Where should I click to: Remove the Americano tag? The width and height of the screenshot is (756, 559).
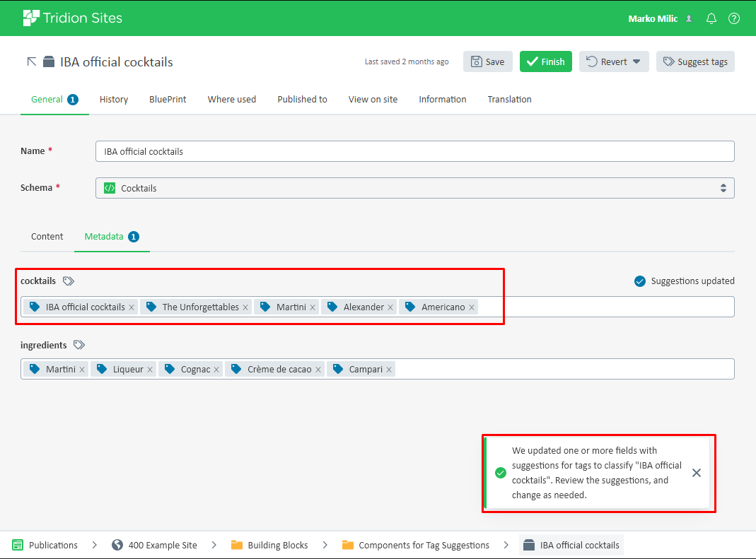(x=472, y=307)
